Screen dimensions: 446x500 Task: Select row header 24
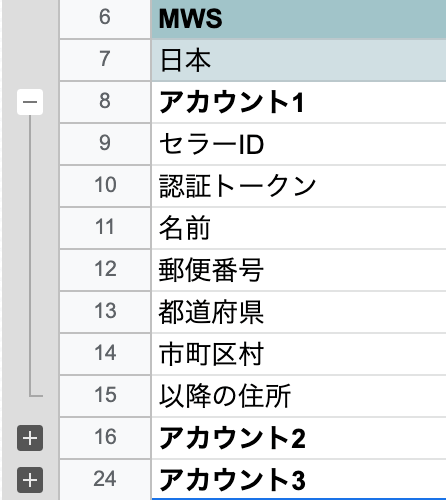tap(105, 480)
